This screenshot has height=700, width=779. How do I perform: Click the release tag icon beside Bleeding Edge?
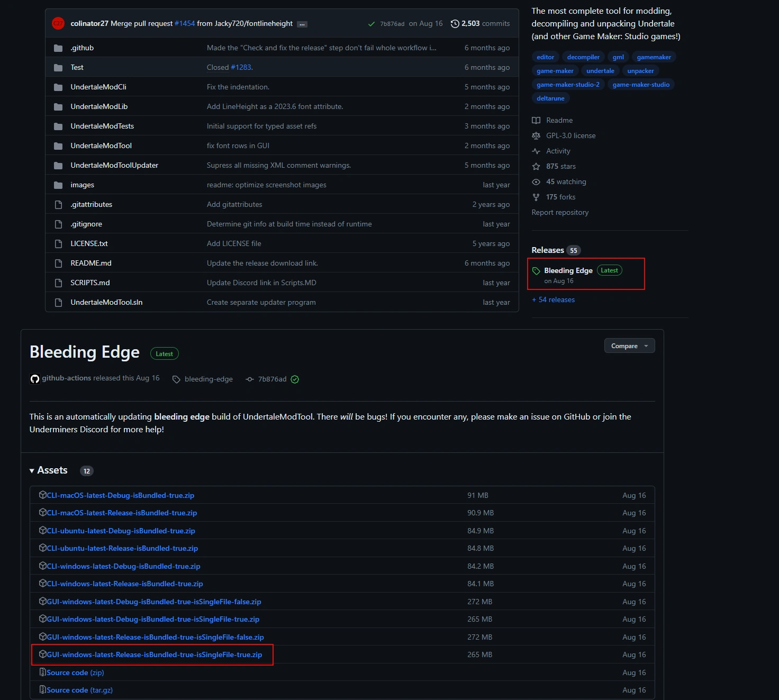point(536,271)
